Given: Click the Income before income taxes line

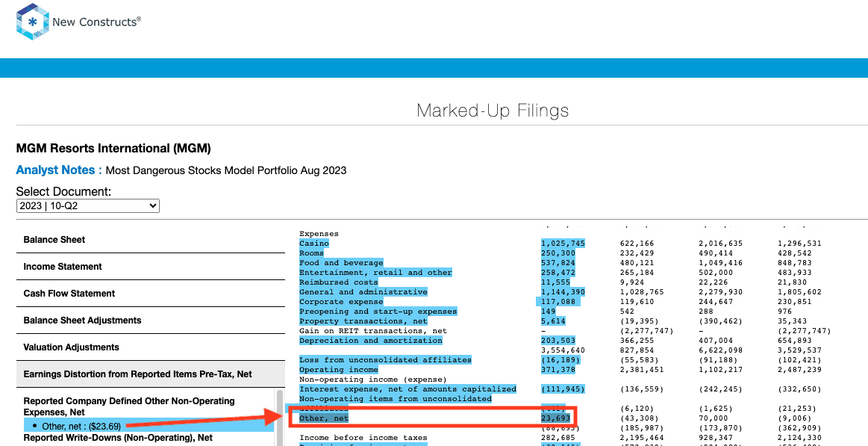Looking at the screenshot, I should point(363,438).
